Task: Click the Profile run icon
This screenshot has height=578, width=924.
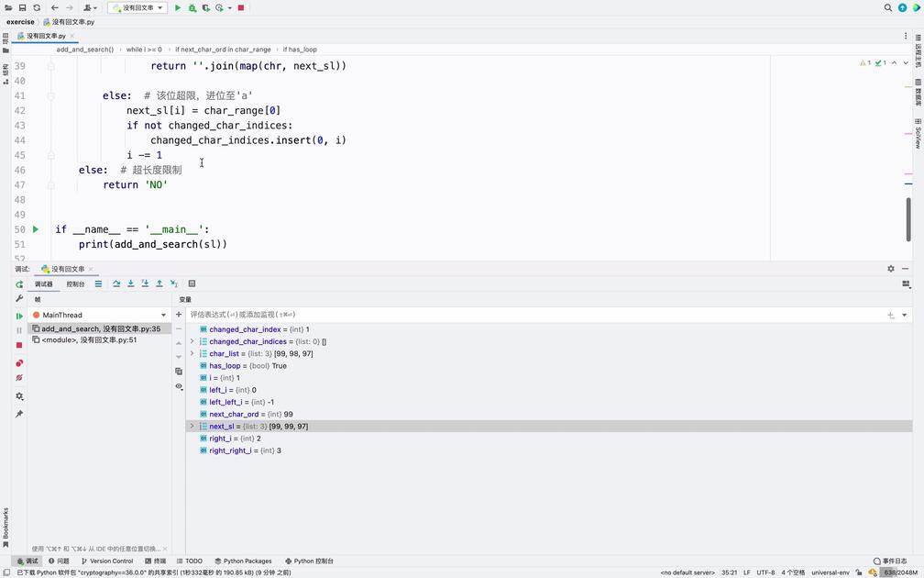Action: point(221,7)
